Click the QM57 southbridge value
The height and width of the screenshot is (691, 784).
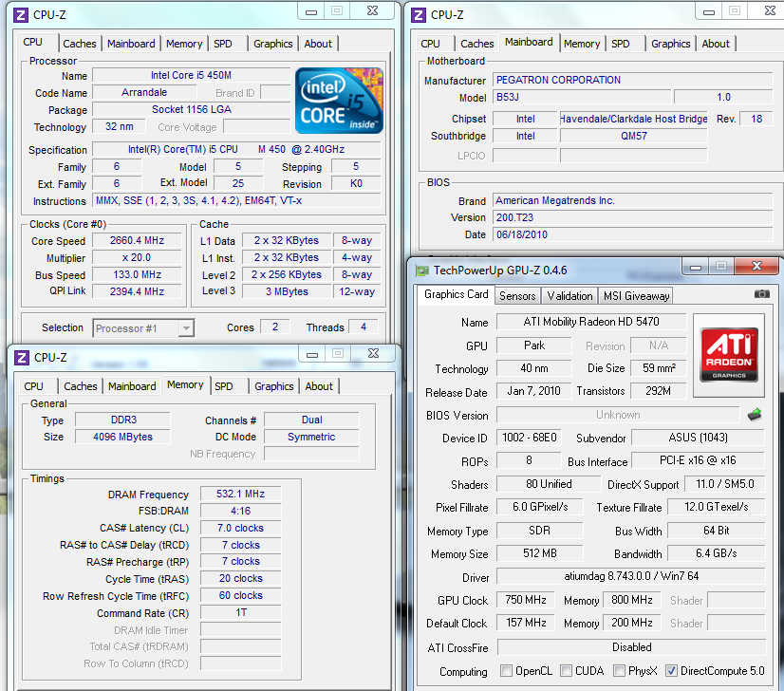tap(633, 136)
